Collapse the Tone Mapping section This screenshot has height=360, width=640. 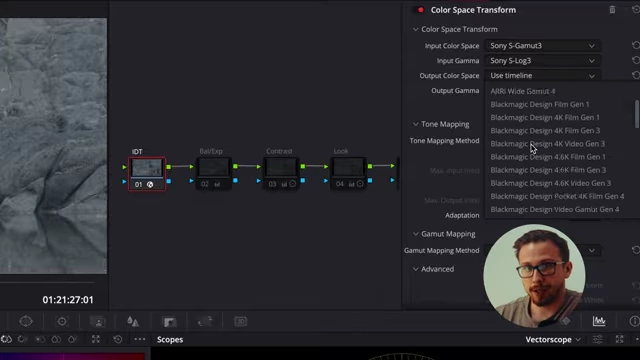[x=416, y=124]
